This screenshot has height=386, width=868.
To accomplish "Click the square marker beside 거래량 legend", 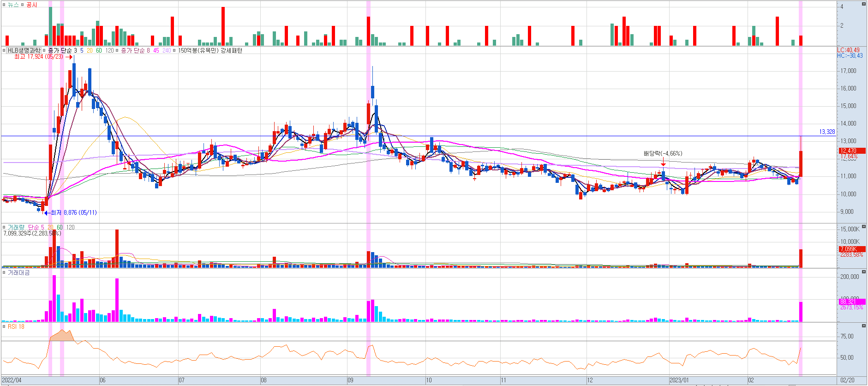I will point(4,227).
